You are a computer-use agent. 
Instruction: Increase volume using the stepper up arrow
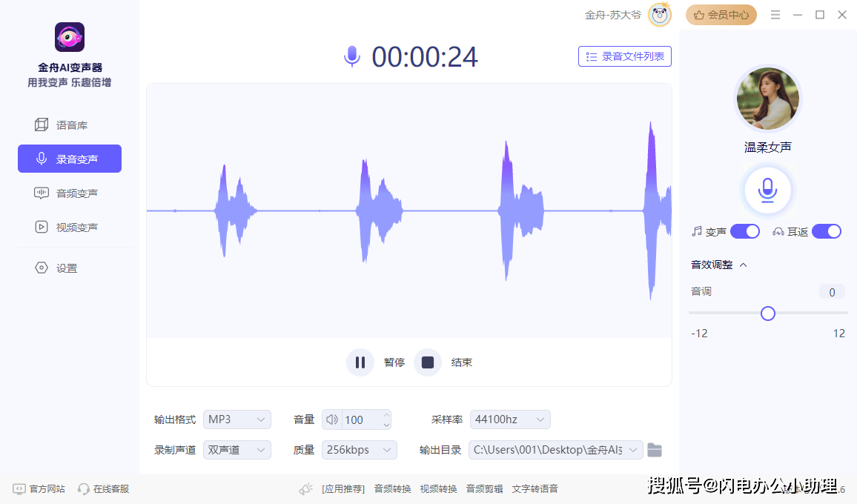pyautogui.click(x=386, y=415)
